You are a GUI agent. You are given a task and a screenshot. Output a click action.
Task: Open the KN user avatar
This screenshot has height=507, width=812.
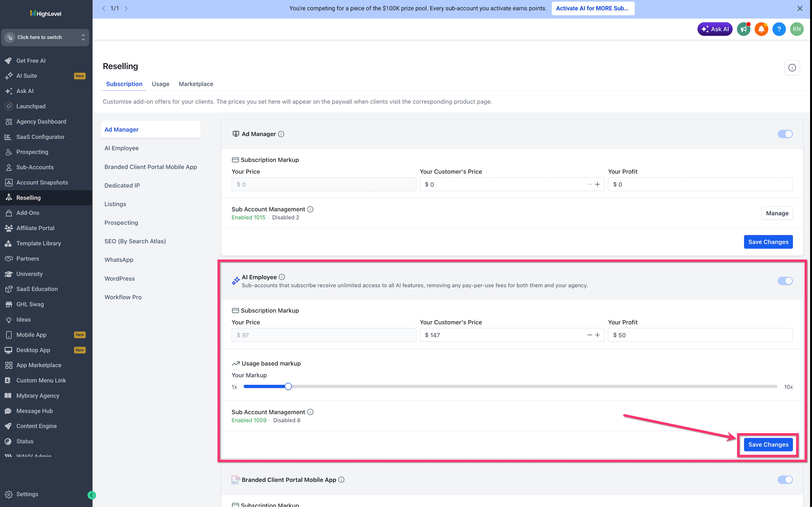click(x=797, y=29)
